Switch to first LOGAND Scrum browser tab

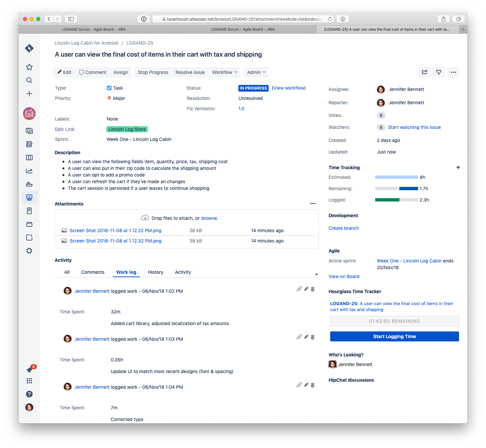(94, 29)
